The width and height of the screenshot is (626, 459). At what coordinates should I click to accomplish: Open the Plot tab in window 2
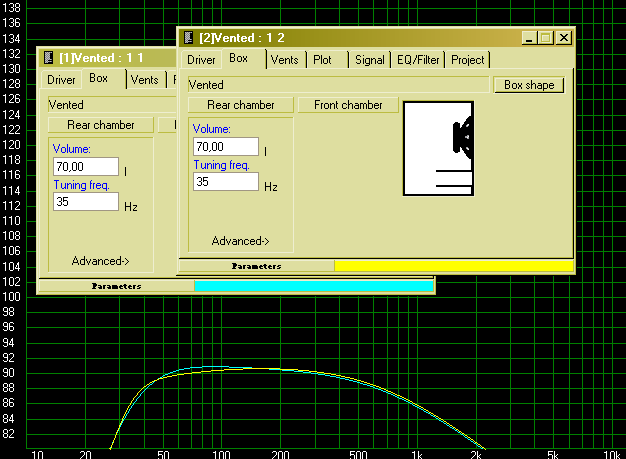click(x=322, y=60)
